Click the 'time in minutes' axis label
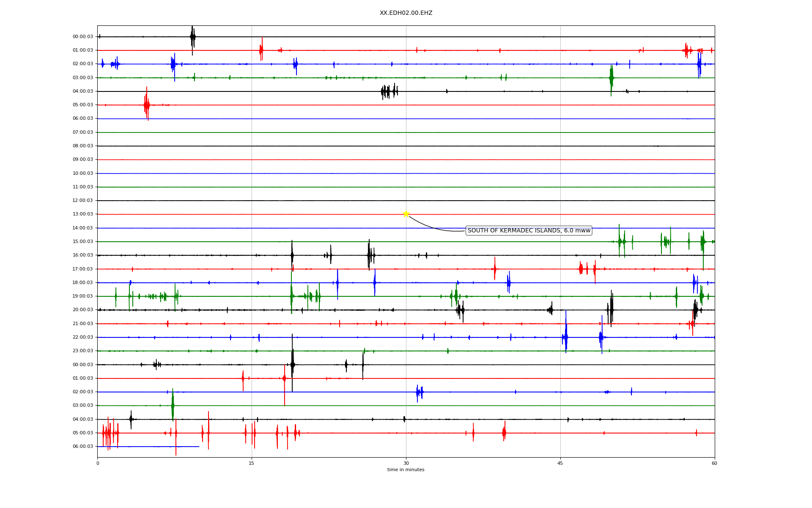 pyautogui.click(x=406, y=470)
